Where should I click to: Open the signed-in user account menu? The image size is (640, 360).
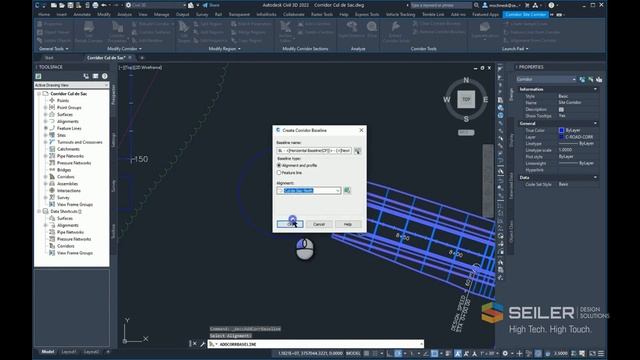[x=501, y=5]
